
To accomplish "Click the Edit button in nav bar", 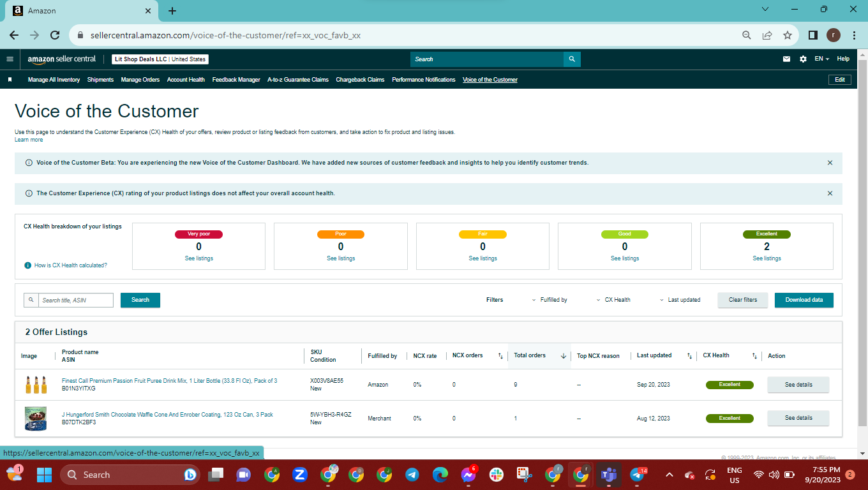I will point(840,80).
